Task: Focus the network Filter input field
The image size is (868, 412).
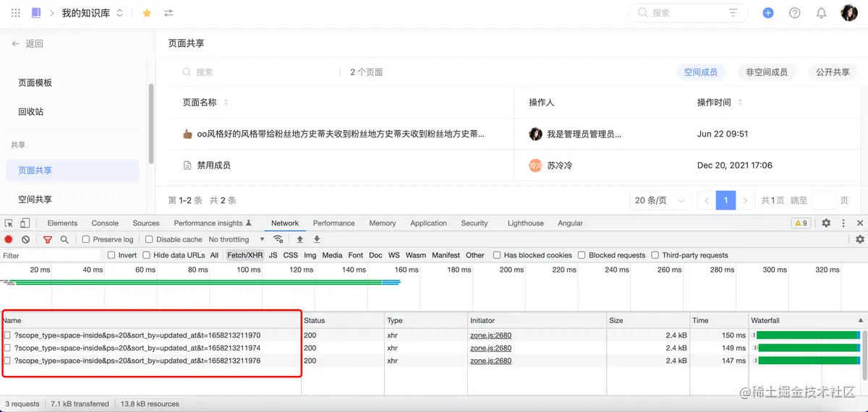Action: [x=51, y=255]
